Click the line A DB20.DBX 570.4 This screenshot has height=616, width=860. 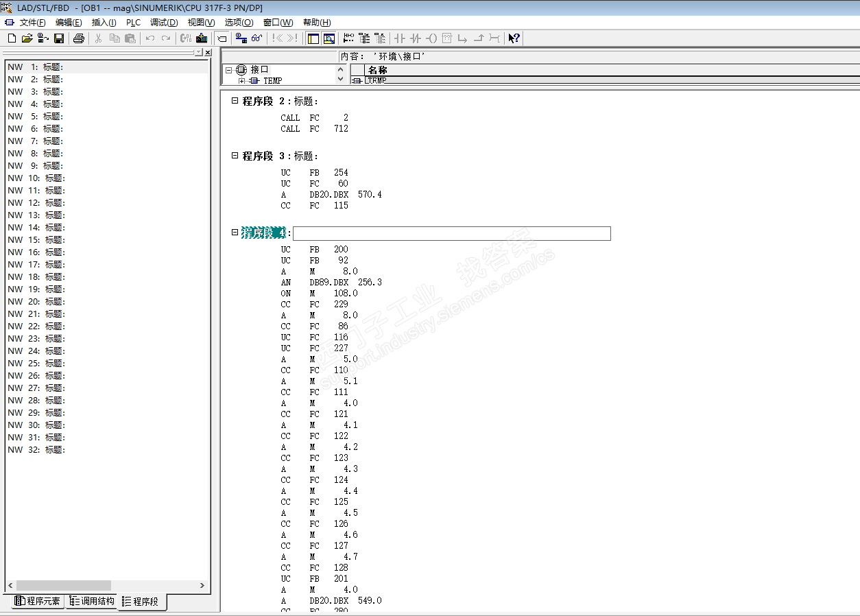[x=331, y=194]
